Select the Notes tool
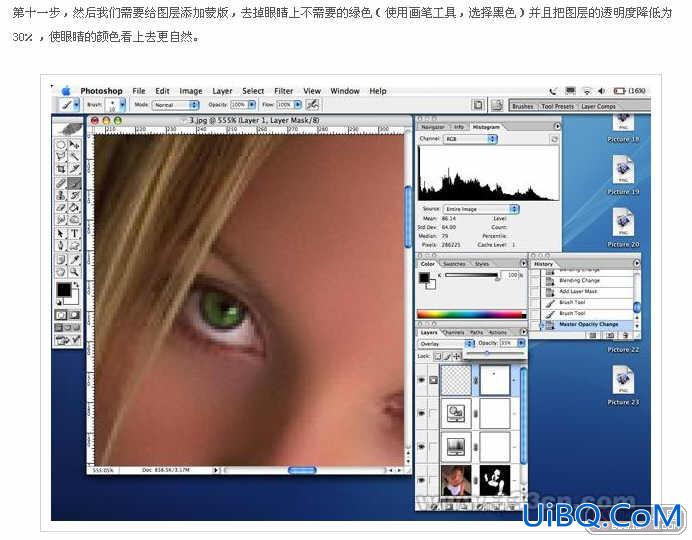 61,259
